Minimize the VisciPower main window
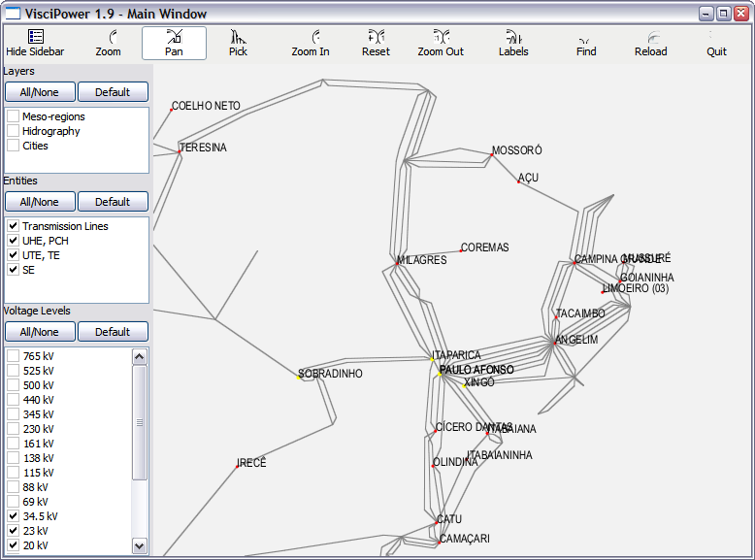 tap(706, 14)
